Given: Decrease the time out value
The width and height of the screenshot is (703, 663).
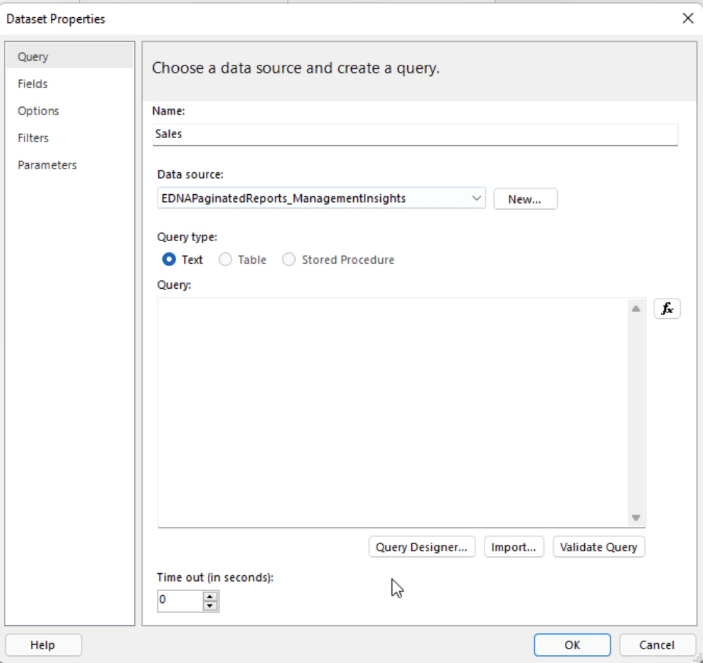Looking at the screenshot, I should (210, 606).
